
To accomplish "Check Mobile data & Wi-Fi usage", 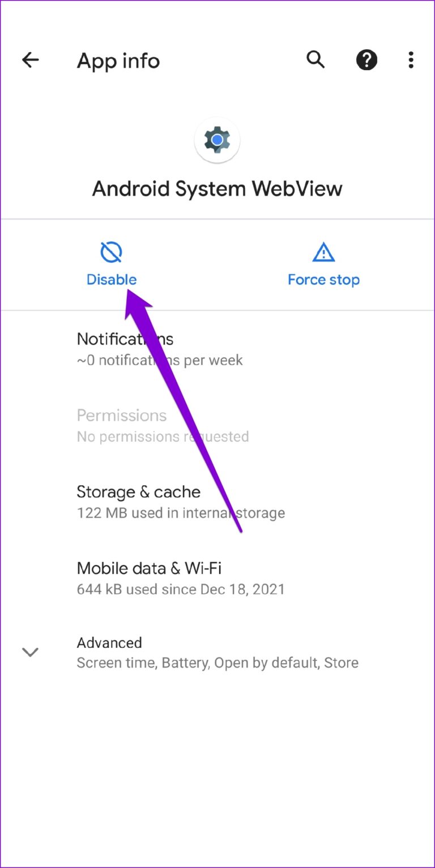I will pos(149,568).
